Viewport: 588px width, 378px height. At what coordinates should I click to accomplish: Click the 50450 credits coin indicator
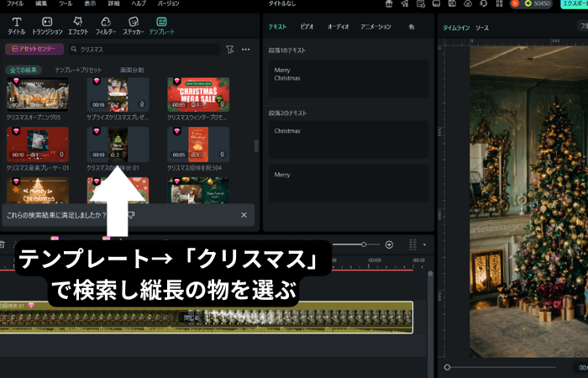tap(538, 3)
